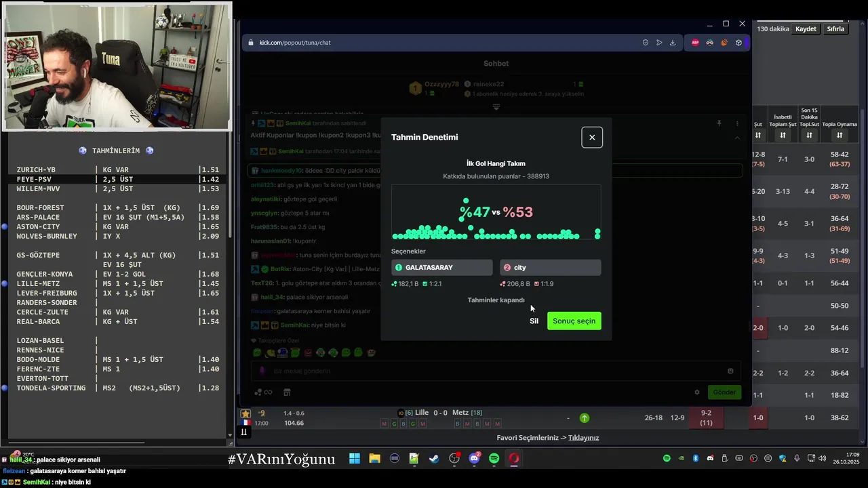868x488 pixels.
Task: Click the 88-12 cell in Topla Oynama column
Action: click(840, 350)
